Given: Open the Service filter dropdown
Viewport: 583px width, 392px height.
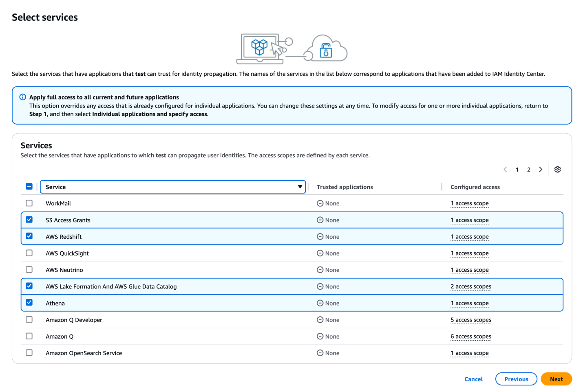Looking at the screenshot, I should tap(300, 187).
